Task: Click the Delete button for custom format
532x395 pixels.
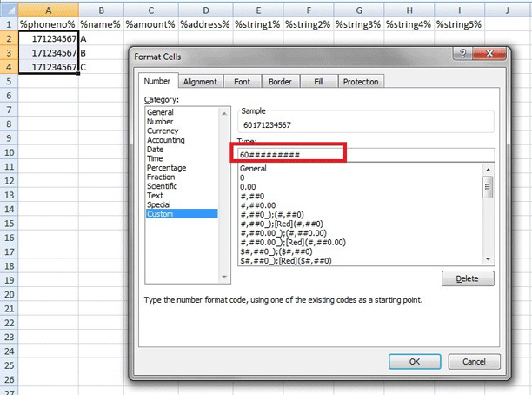Action: click(468, 279)
